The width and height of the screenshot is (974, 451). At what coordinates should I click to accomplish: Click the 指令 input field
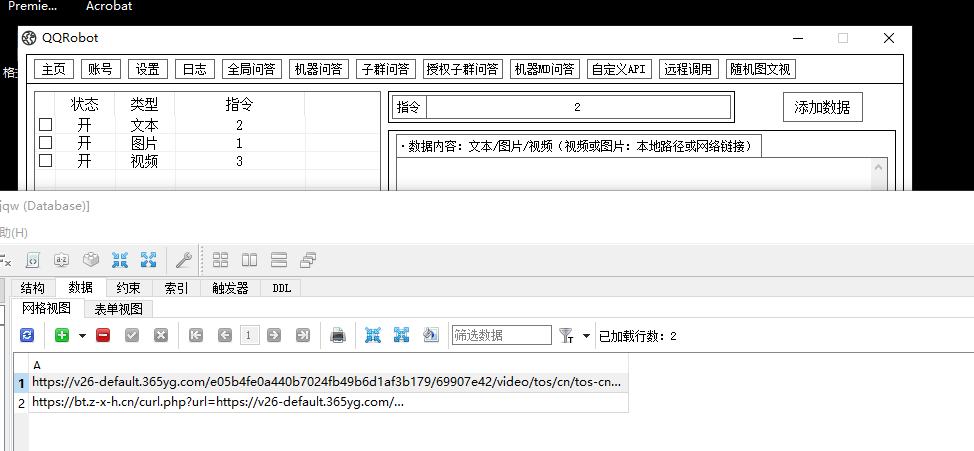(x=577, y=107)
